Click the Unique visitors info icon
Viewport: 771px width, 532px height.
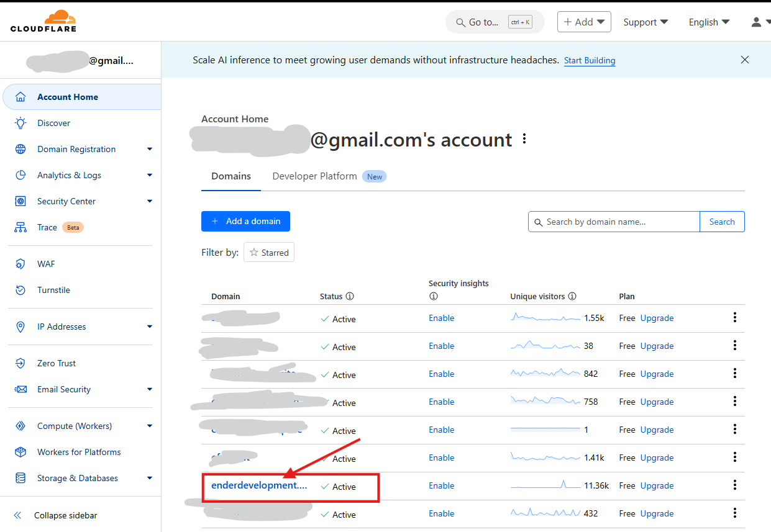(x=572, y=297)
